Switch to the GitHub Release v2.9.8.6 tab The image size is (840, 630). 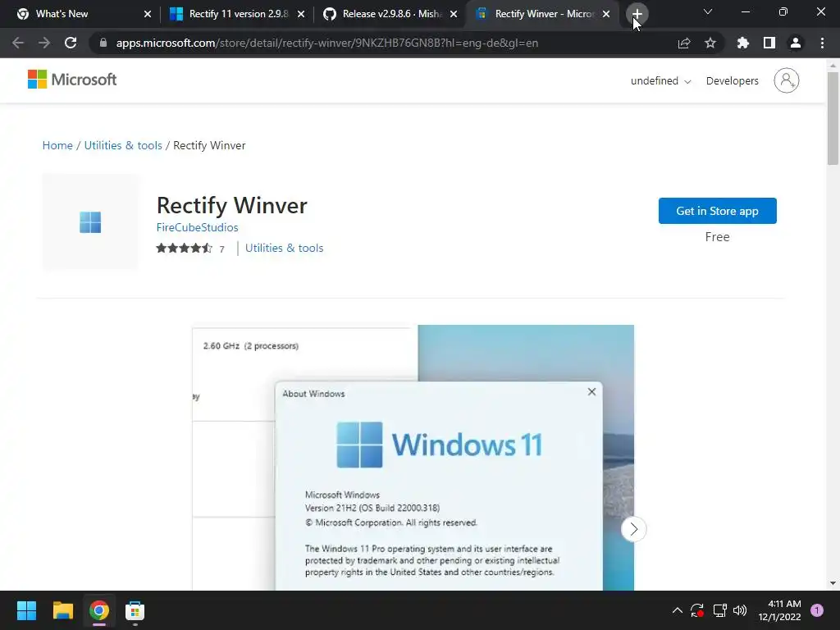(390, 14)
